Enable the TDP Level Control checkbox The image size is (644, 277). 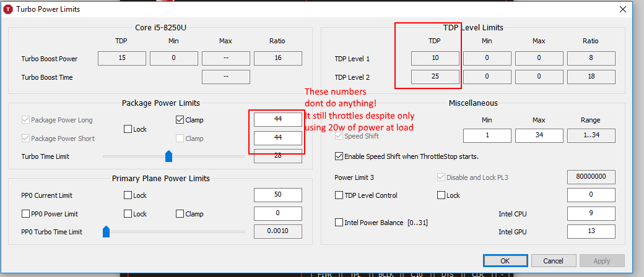(x=339, y=195)
